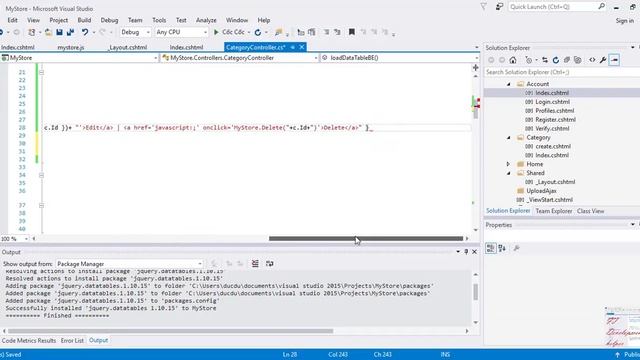Click the notifications flag icon
Viewport: 640px width, 360px height.
pos(484,6)
